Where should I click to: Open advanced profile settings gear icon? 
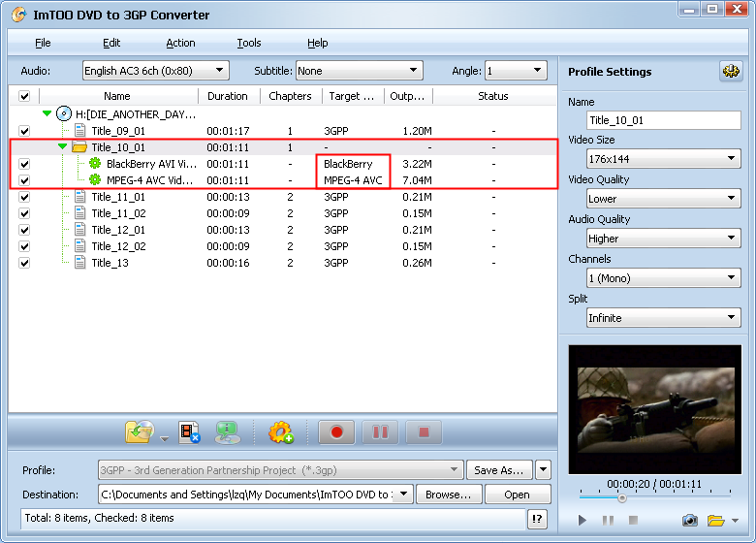pyautogui.click(x=731, y=72)
